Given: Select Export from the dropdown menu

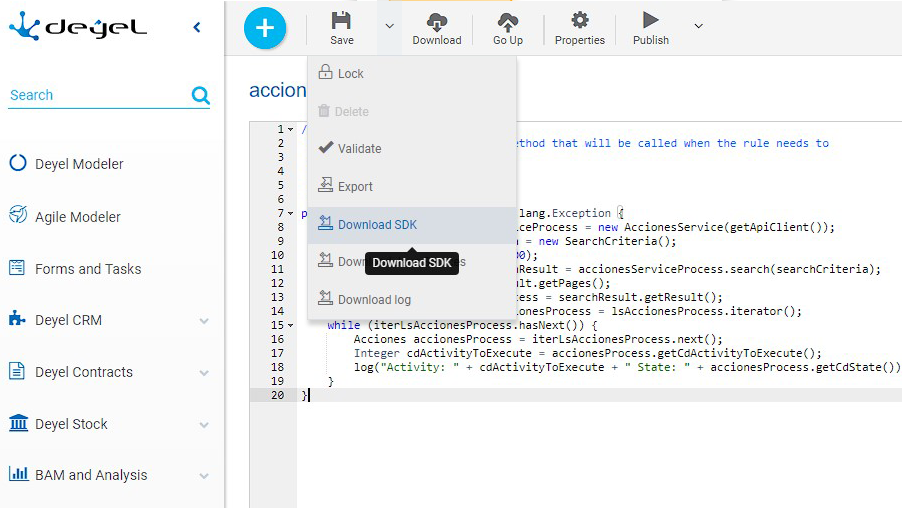Looking at the screenshot, I should point(412,187).
